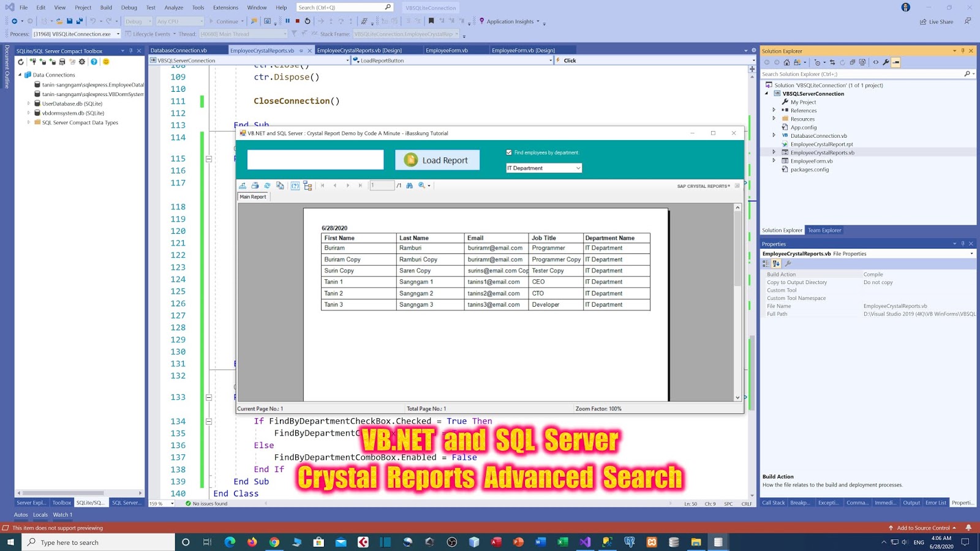Expand the UserDatabase.db connection node
Image resolution: width=980 pixels, height=551 pixels.
coord(29,103)
